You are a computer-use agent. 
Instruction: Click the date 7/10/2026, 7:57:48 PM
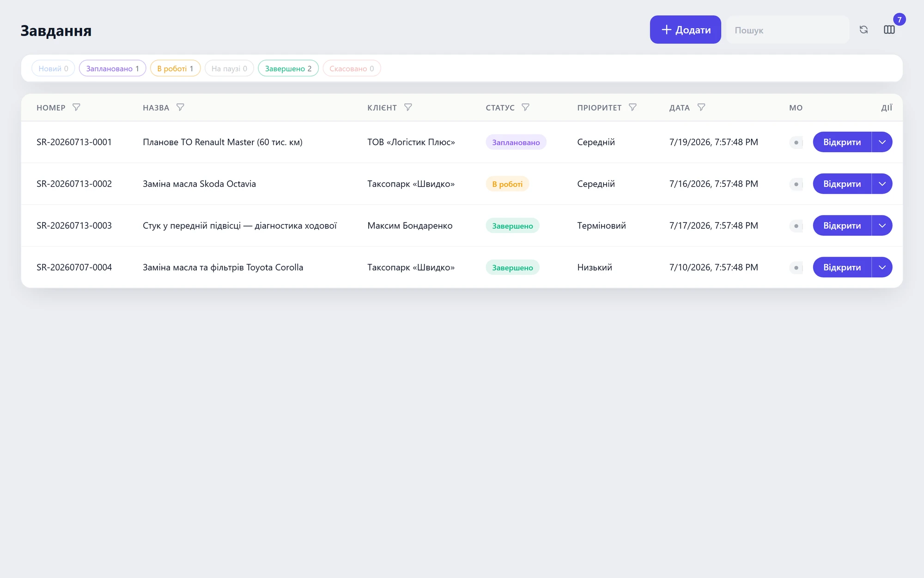[x=713, y=267]
